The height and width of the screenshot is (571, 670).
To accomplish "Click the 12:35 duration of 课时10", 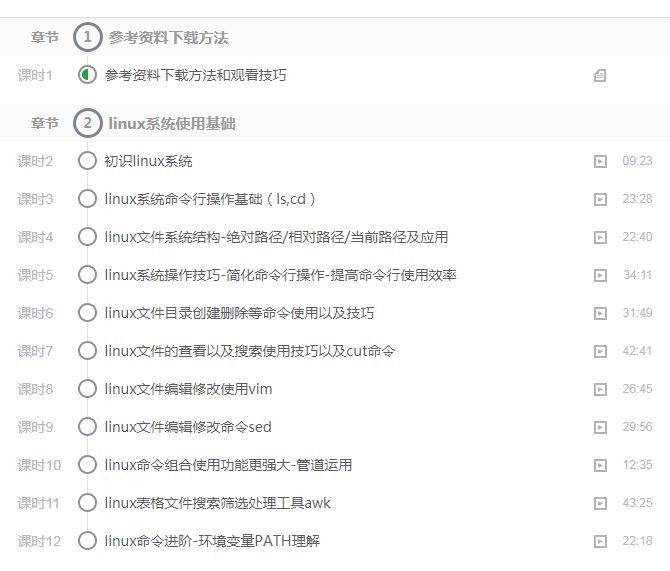I will tap(637, 465).
